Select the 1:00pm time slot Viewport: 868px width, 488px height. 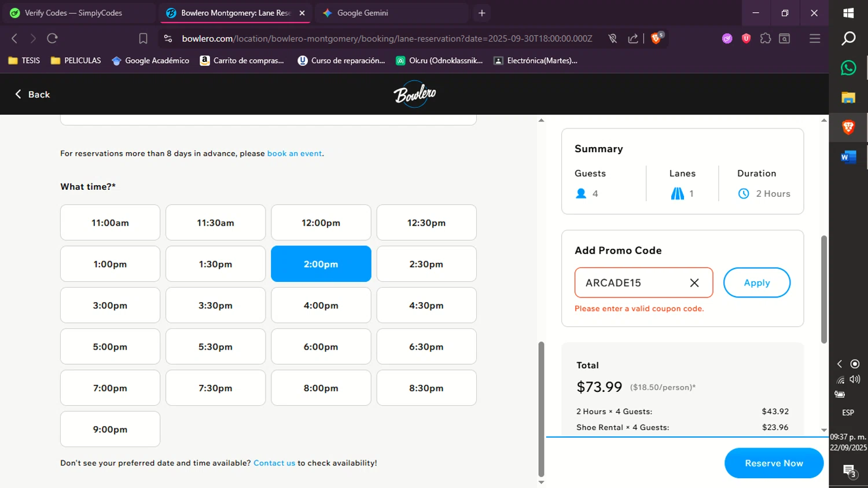[x=110, y=264]
